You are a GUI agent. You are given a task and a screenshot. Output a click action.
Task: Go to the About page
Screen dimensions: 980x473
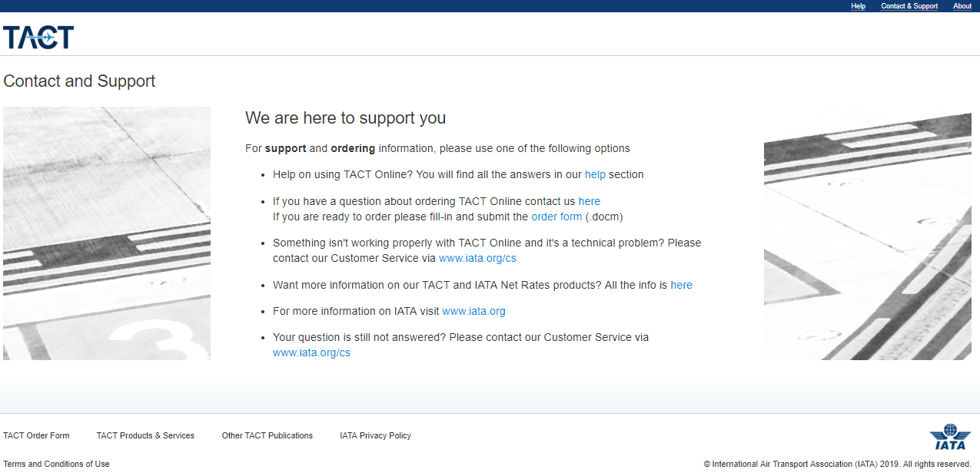pyautogui.click(x=962, y=6)
